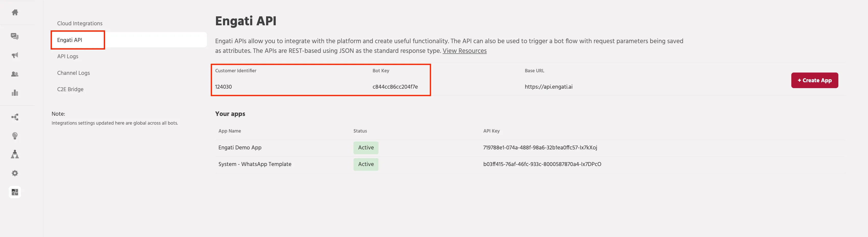This screenshot has width=868, height=237.
Task: Click the bot key value c844cc86cc204f7e
Action: 395,87
